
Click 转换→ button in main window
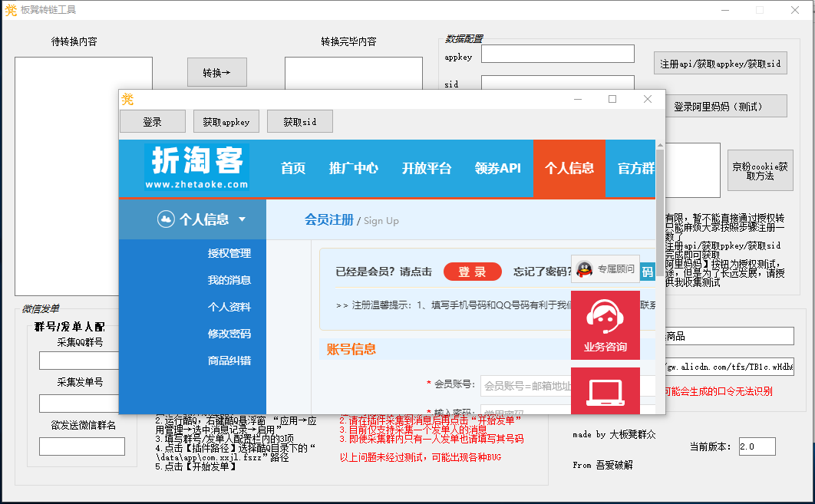[216, 72]
